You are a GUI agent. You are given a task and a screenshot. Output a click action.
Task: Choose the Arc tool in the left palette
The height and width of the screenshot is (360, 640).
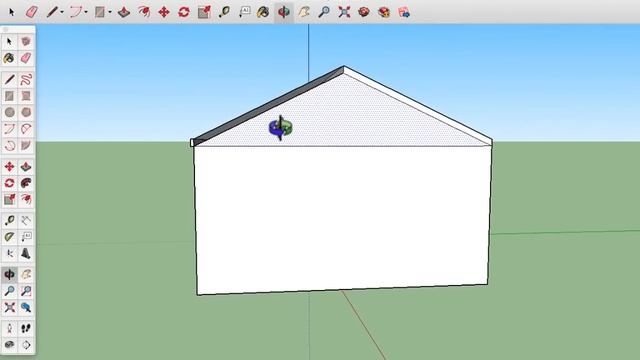point(10,129)
